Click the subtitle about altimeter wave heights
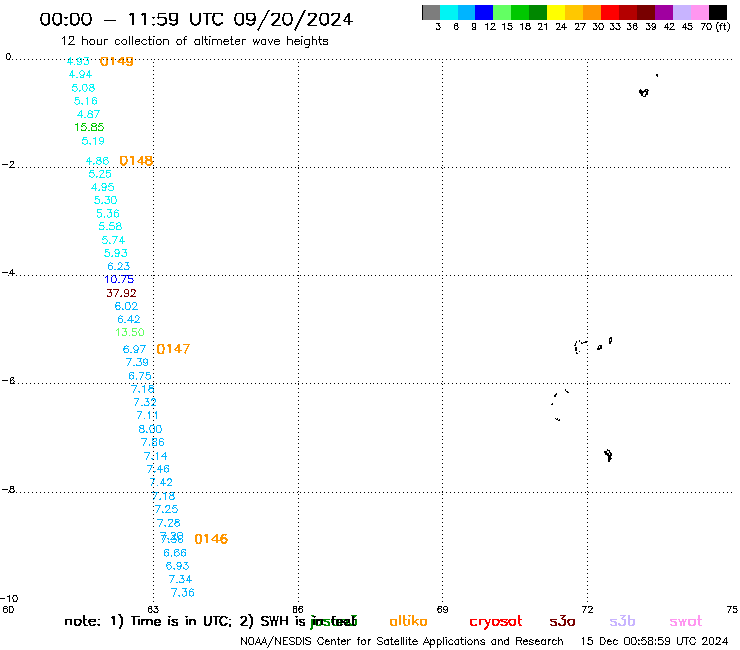Viewport: 740px width, 650px height. (x=194, y=41)
